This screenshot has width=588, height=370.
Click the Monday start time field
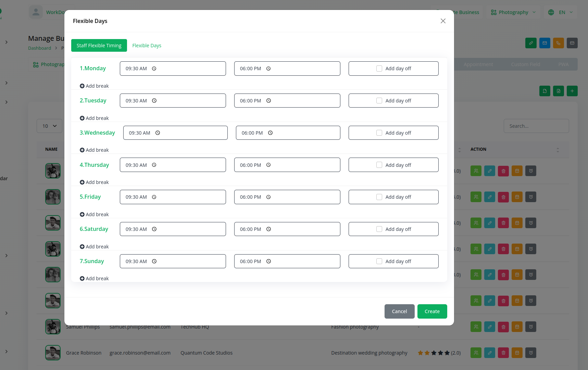[173, 69]
